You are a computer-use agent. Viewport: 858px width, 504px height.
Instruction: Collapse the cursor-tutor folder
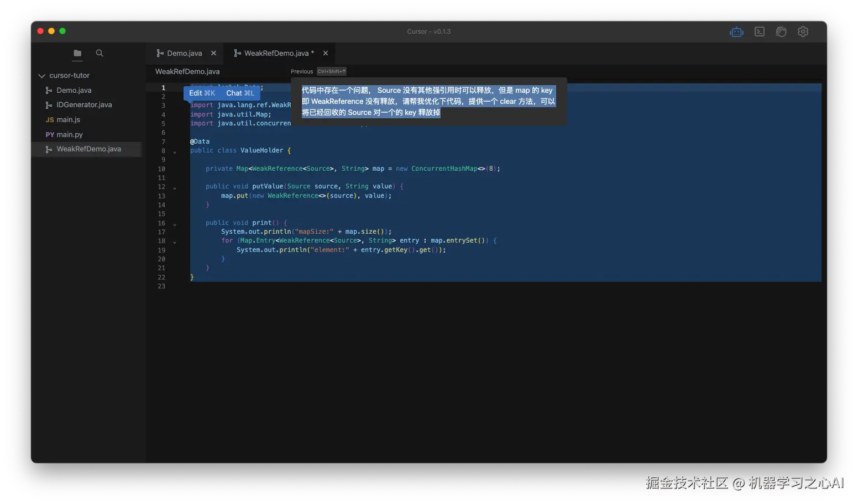pos(41,75)
